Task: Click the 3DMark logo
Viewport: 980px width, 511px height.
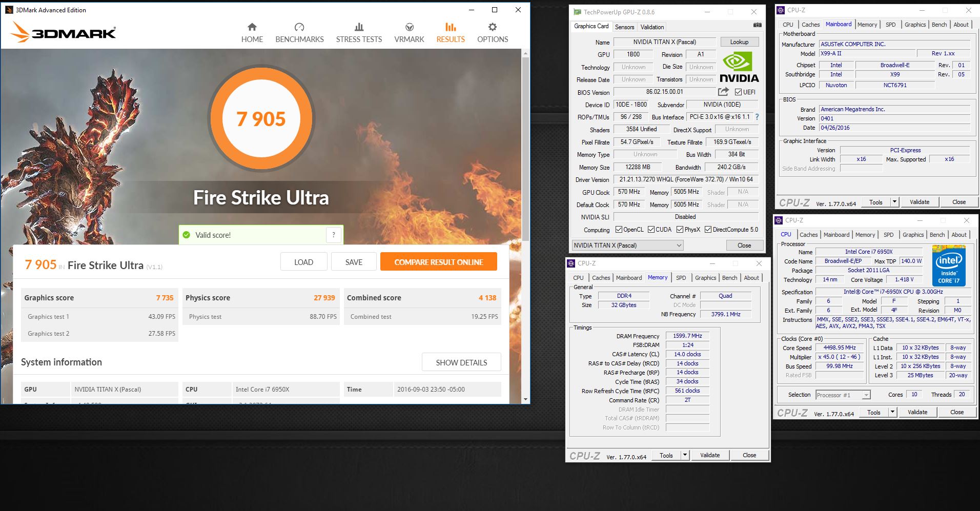Action: [64, 32]
